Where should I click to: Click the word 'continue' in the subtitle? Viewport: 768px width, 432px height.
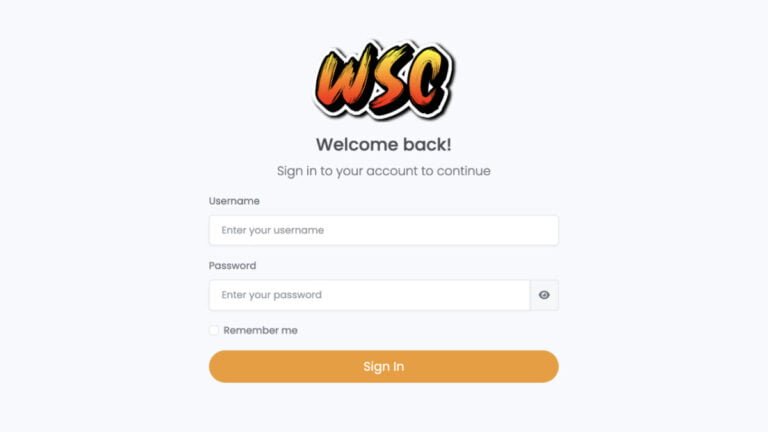tap(463, 171)
